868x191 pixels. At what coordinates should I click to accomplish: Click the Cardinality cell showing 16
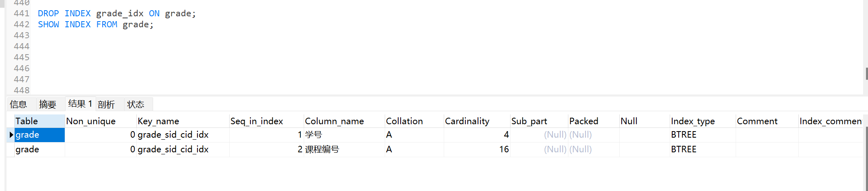504,149
